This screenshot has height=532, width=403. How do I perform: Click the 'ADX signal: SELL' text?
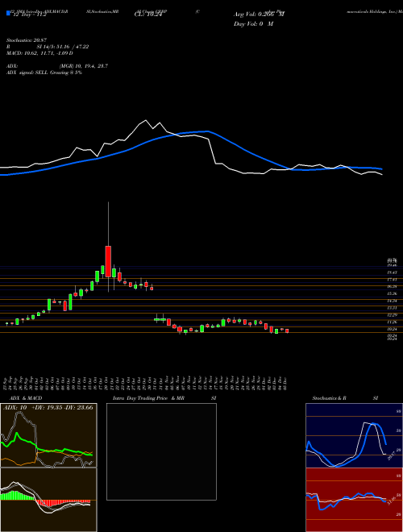tap(44, 73)
